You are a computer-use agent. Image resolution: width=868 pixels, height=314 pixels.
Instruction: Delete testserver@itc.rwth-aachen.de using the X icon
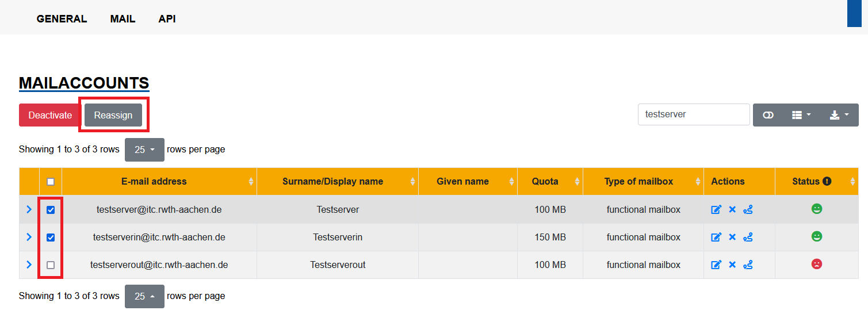point(732,209)
